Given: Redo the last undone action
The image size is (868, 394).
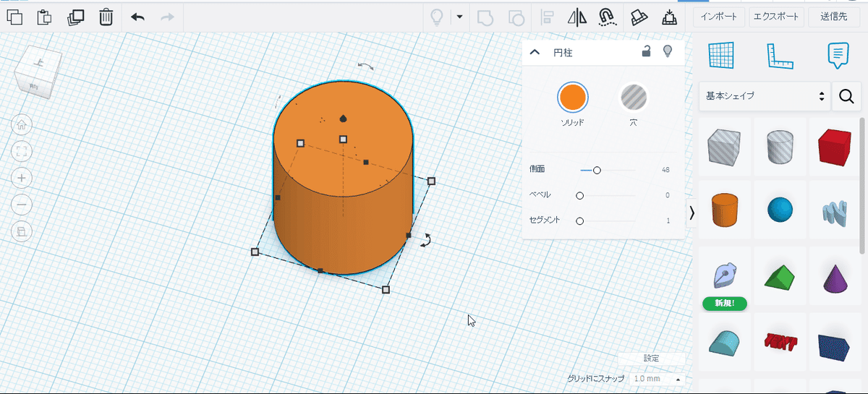Looking at the screenshot, I should click(x=167, y=16).
